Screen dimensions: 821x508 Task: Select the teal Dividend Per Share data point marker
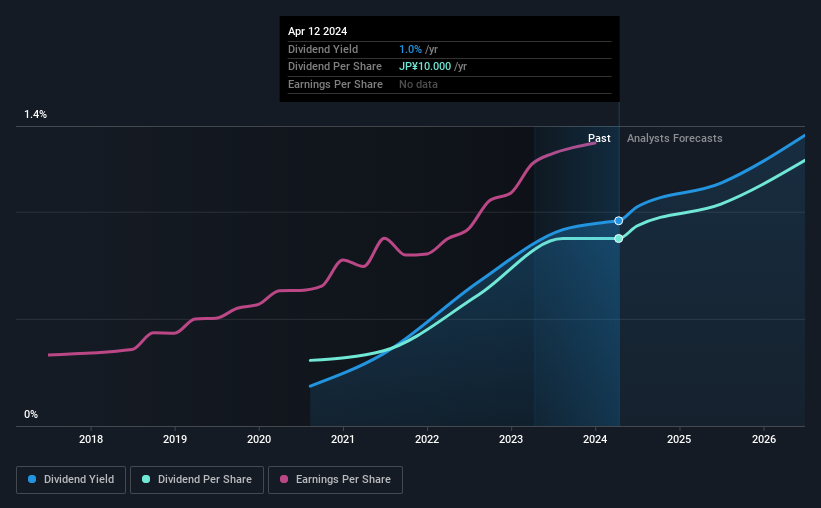click(x=618, y=239)
